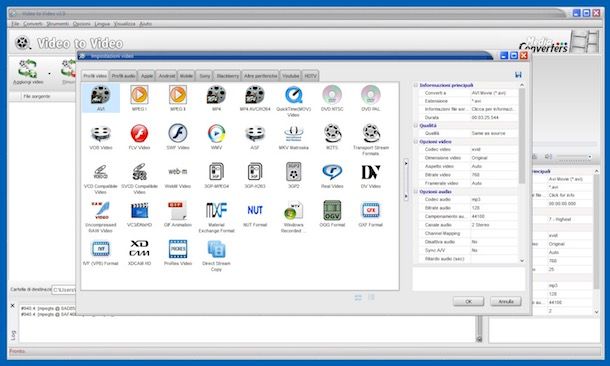Pick the MP4 AVC/H264 profile icon

click(255, 95)
